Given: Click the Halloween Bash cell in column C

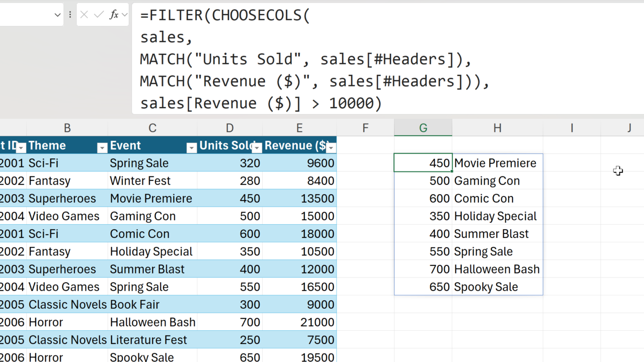Looking at the screenshot, I should 152,322.
